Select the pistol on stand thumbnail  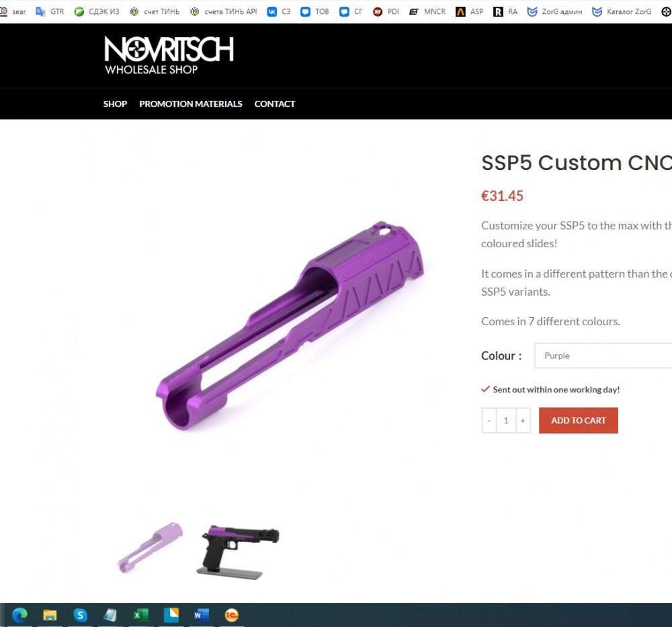click(238, 552)
